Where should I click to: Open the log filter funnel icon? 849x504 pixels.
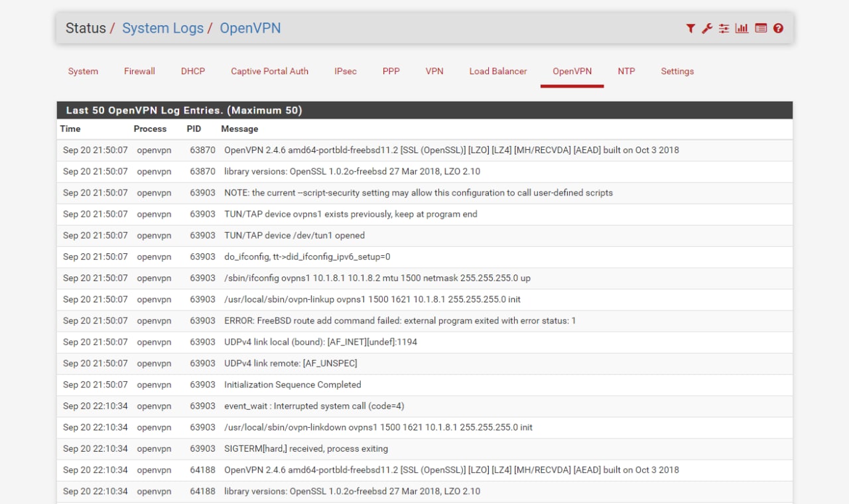tap(690, 29)
